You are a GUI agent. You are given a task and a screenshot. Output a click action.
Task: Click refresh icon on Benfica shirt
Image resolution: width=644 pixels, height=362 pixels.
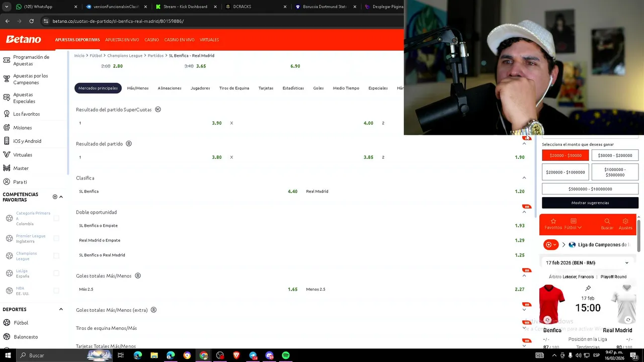point(547,320)
